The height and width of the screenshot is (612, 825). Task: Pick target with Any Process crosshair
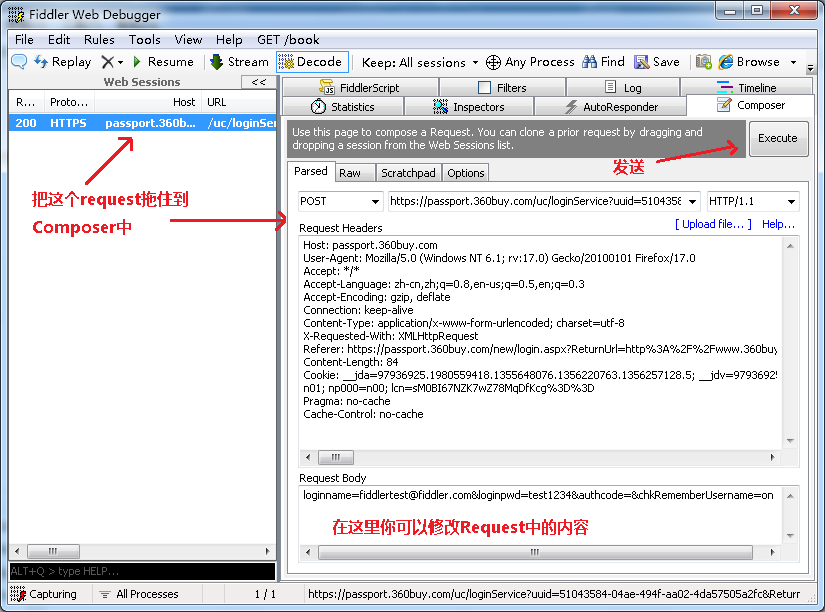(493, 62)
